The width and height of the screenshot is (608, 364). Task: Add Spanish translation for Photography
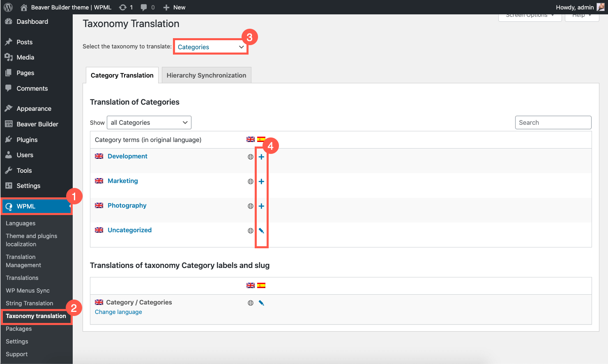pos(261,206)
